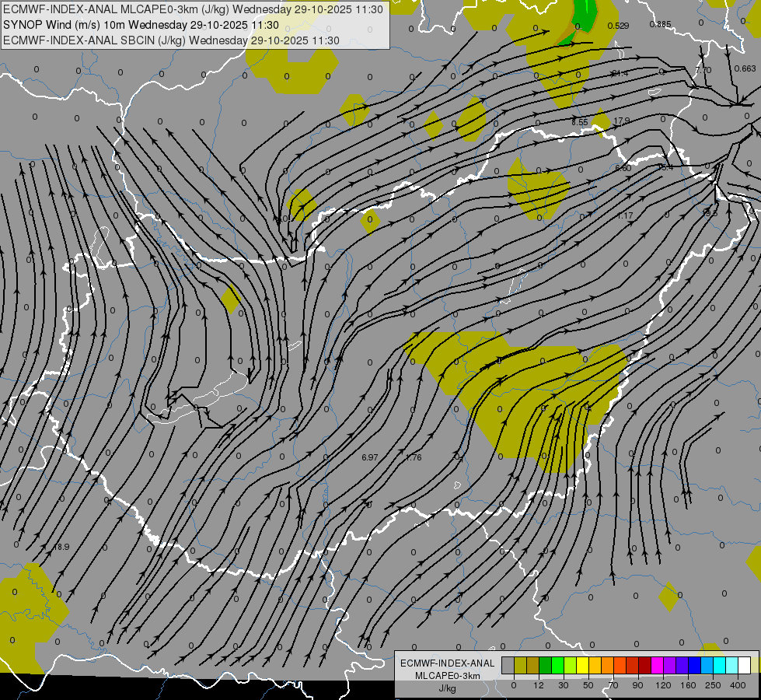Select the MLCAPE0-3km header line
Screen dimensions: 761x700
(193, 9)
